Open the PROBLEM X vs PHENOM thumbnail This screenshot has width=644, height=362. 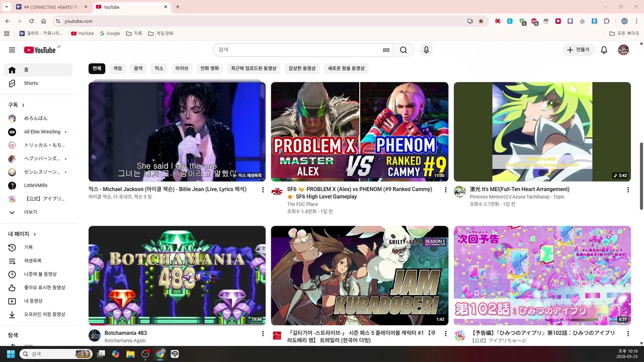pyautogui.click(x=360, y=132)
